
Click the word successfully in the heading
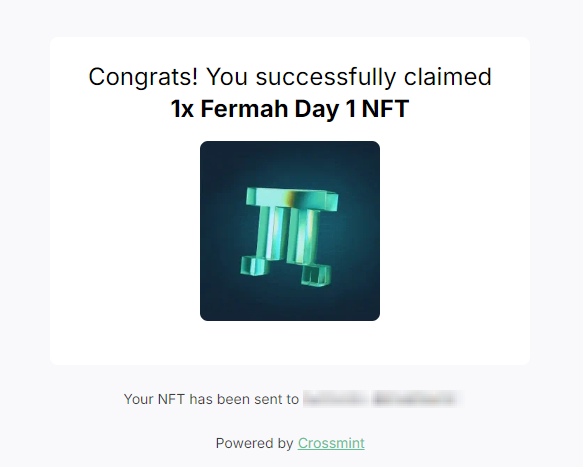[x=326, y=77]
